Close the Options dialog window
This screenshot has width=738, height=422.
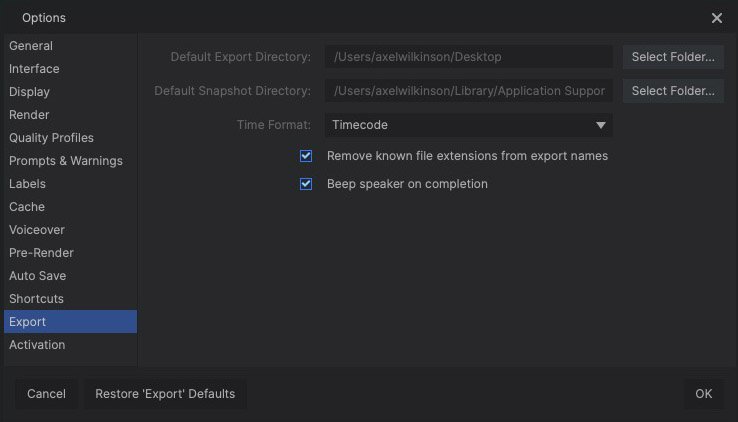[717, 18]
